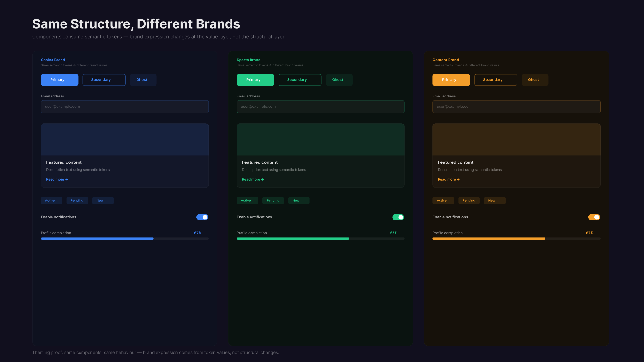Select the green Active tag in Sports Brand
The height and width of the screenshot is (362, 644).
[247, 200]
